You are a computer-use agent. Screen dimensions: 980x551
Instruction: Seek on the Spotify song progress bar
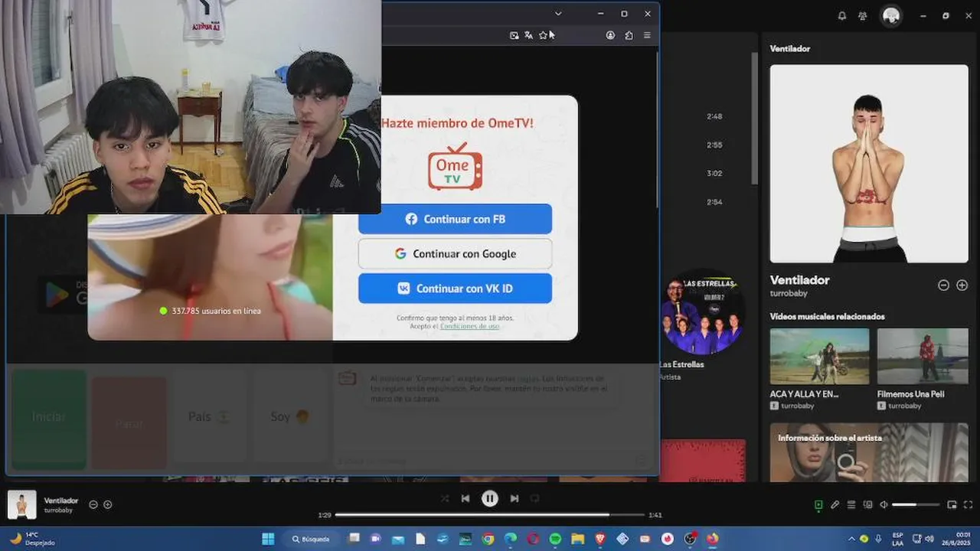tap(490, 515)
